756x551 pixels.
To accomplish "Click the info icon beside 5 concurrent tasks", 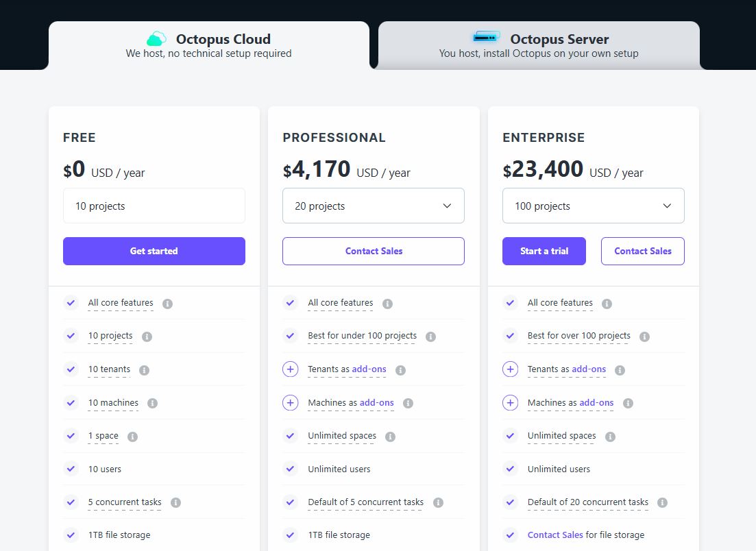I will [175, 502].
